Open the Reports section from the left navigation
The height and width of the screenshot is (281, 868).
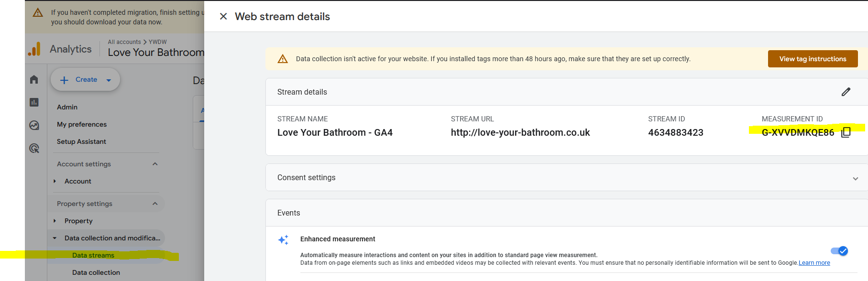coord(34,102)
